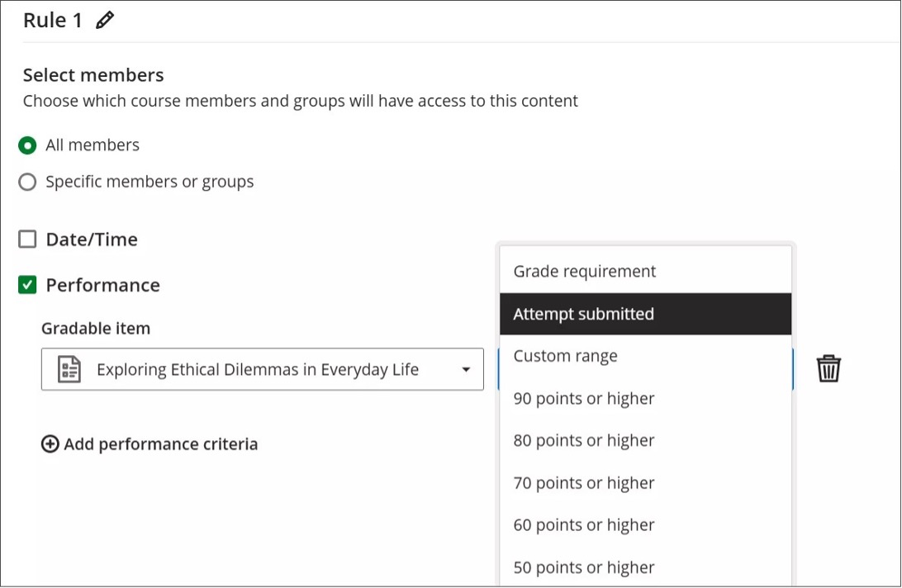Image resolution: width=902 pixels, height=588 pixels.
Task: Choose Specific members or groups
Action: 29,182
